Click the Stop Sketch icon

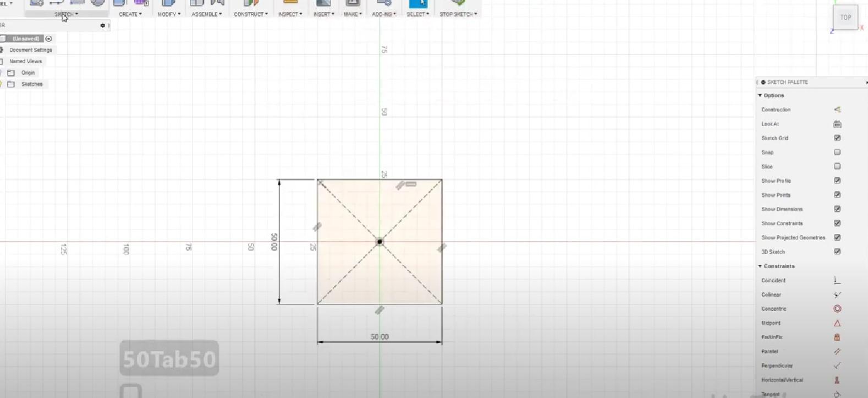(458, 3)
